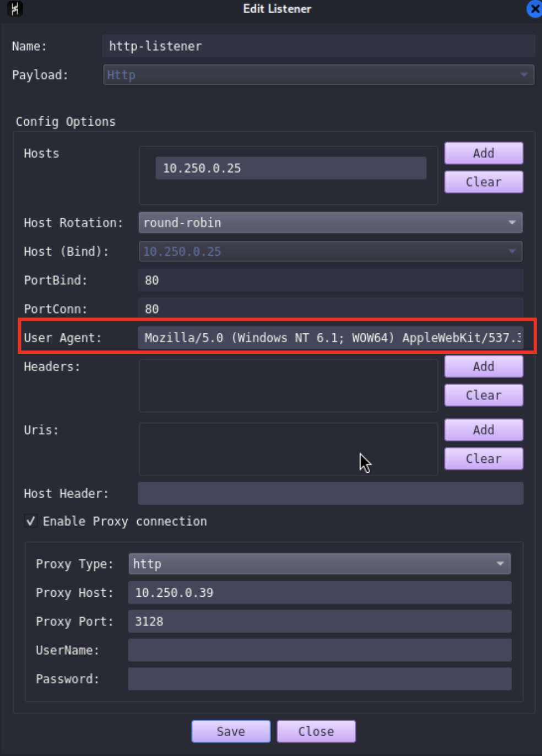Focus the Host Header input field
The width and height of the screenshot is (542, 756).
329,493
